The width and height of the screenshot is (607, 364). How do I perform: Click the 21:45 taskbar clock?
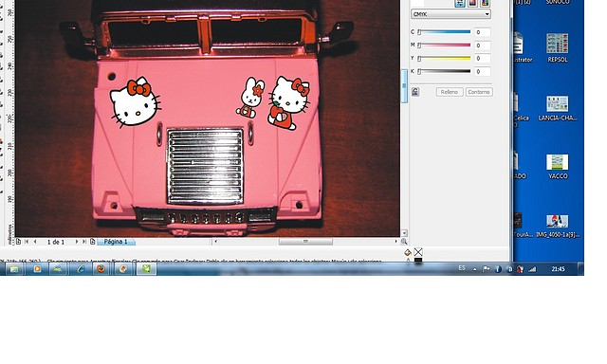pyautogui.click(x=558, y=269)
